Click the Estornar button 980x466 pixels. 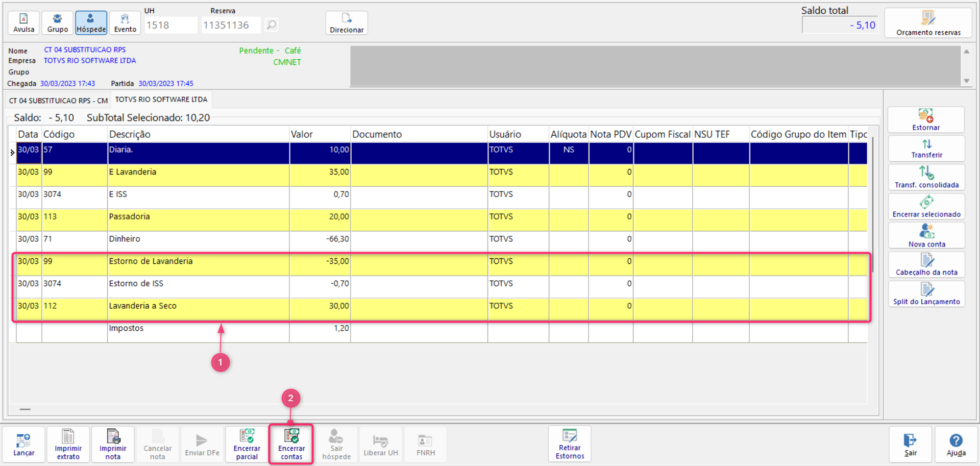point(926,120)
